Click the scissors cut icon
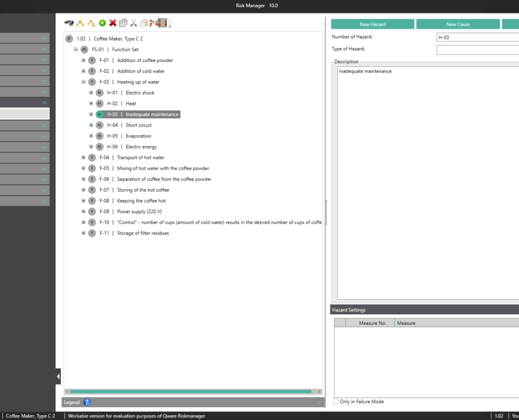Image resolution: width=519 pixels, height=420 pixels. [133, 23]
